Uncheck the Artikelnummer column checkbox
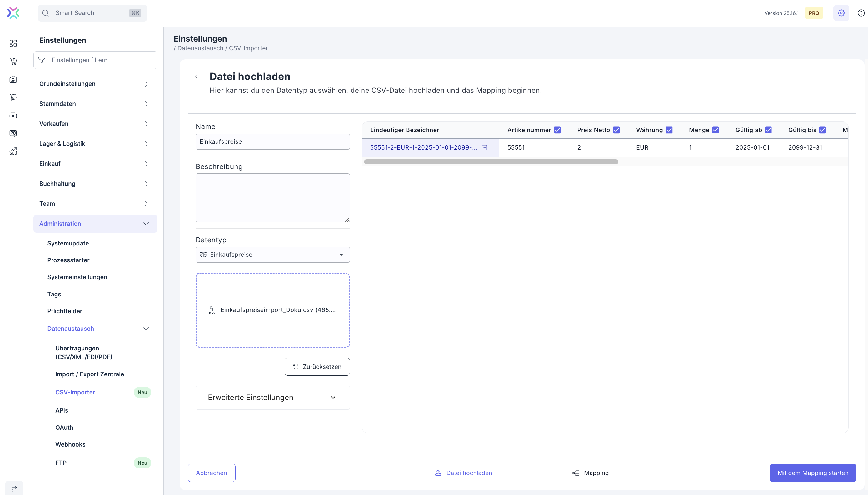The image size is (868, 495). click(557, 130)
